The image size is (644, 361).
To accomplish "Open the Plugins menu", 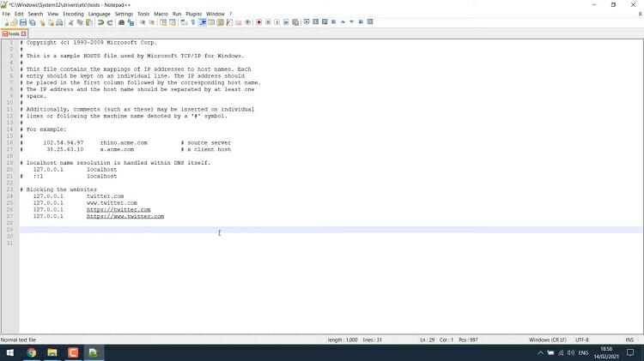I will pos(193,14).
